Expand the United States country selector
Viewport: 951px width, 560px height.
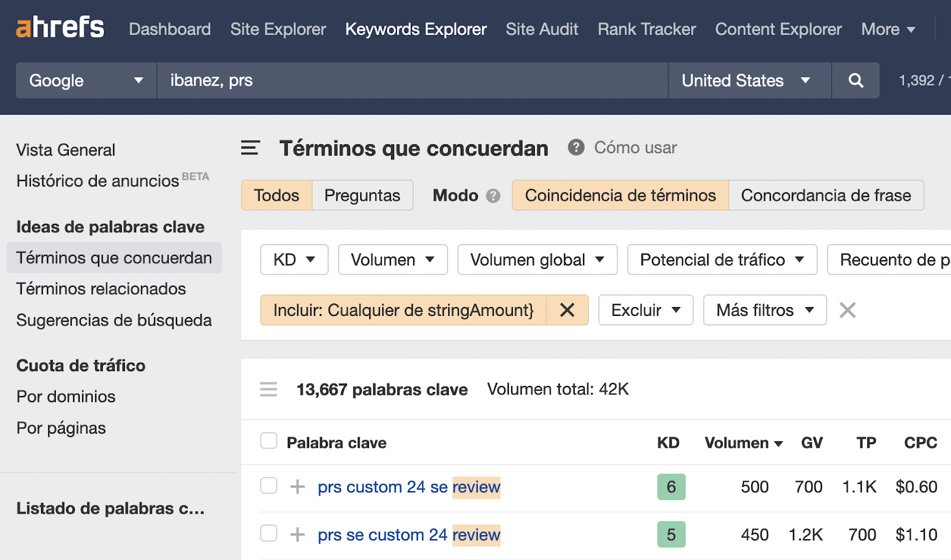[x=749, y=81]
